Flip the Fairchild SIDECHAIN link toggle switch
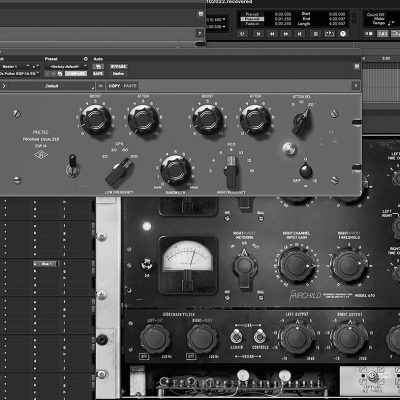 (x=236, y=336)
